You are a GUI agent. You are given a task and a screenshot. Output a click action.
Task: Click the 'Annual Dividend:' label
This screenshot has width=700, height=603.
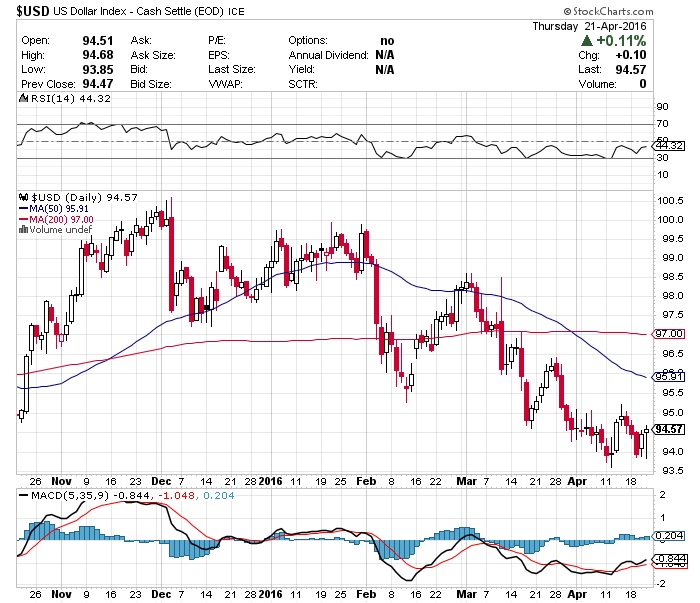tap(328, 55)
